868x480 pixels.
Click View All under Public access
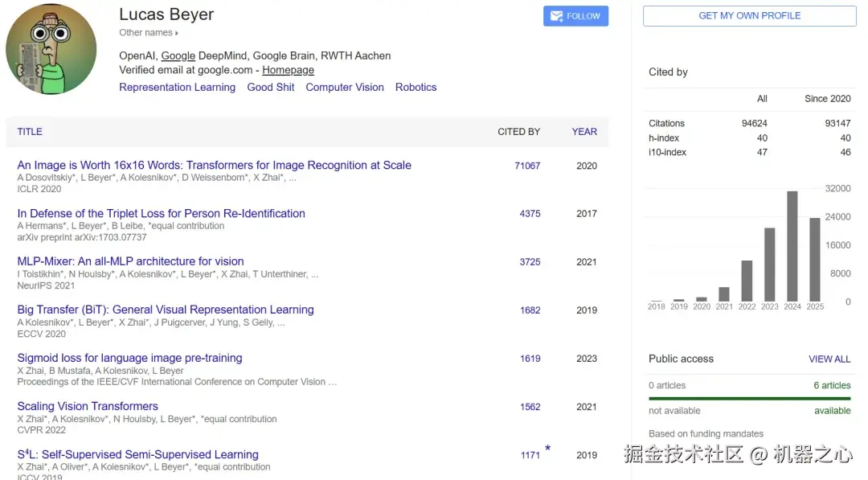[x=829, y=359]
